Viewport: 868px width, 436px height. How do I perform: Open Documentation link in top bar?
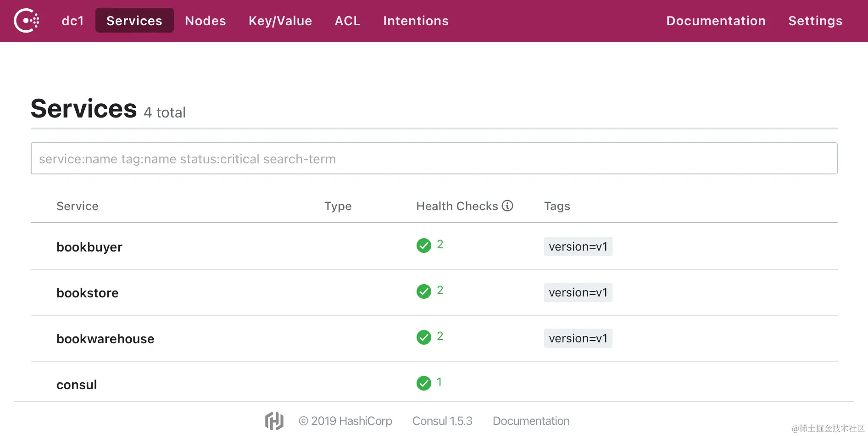click(716, 21)
